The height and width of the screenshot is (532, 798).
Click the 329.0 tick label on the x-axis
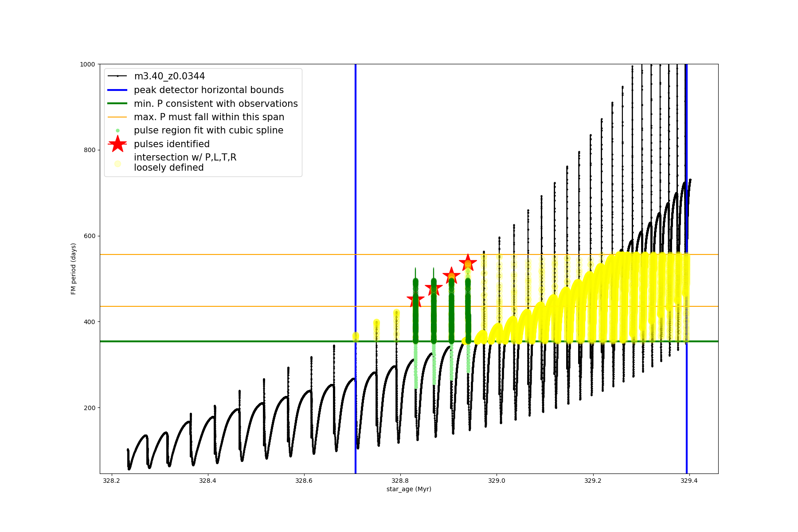(497, 481)
